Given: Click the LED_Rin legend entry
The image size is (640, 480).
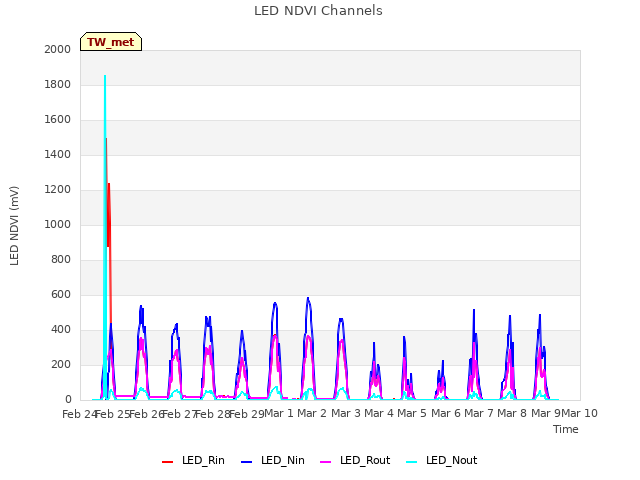Looking at the screenshot, I should click(193, 461).
